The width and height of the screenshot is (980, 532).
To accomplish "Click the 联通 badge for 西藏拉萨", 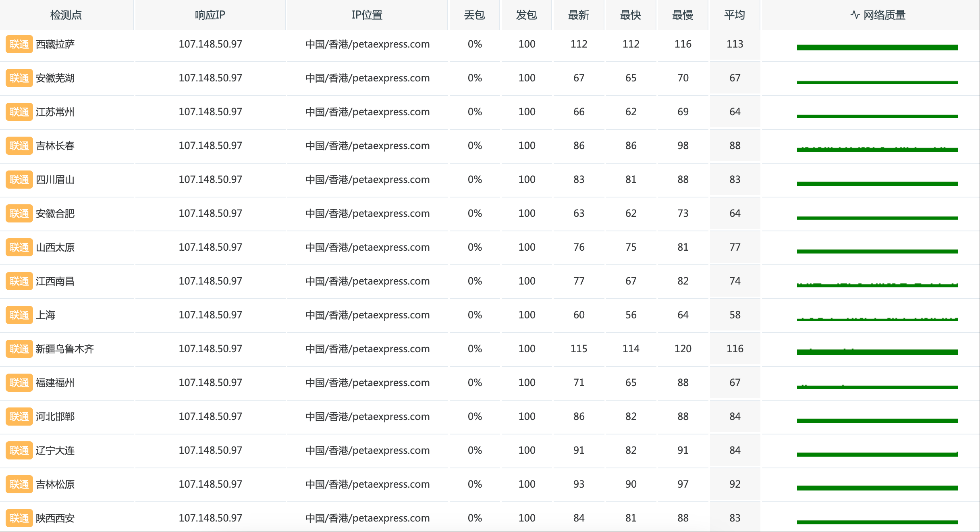I will (x=19, y=44).
